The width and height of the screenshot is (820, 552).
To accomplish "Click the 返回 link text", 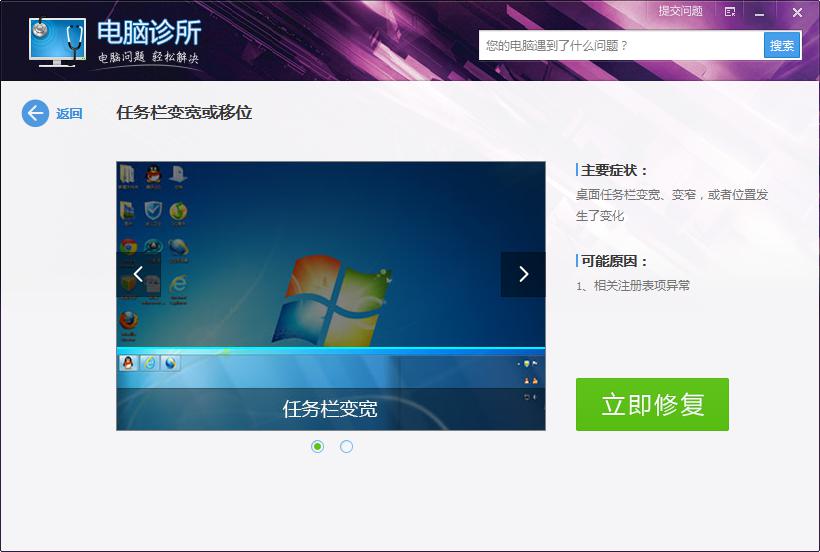I will click(x=69, y=113).
